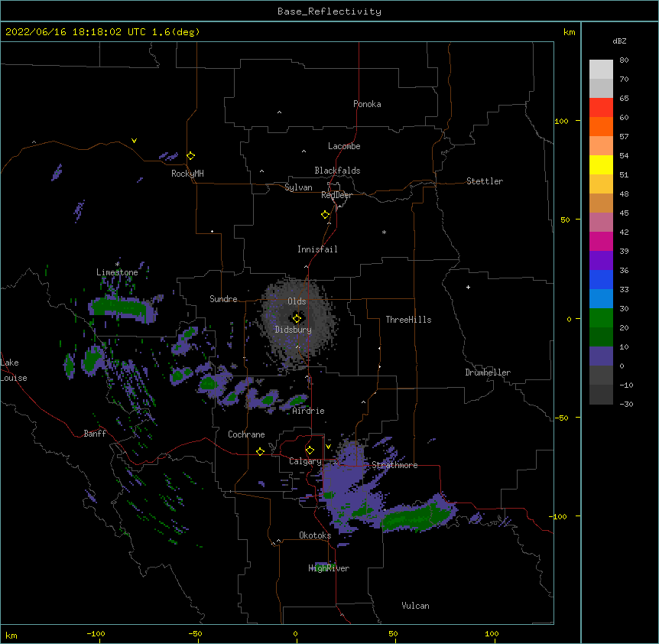
Task: Click the 100 tick on the right axis
Action: coord(561,121)
